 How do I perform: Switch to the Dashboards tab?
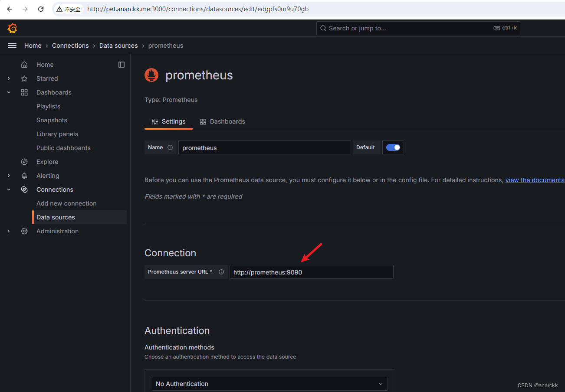[x=222, y=122]
